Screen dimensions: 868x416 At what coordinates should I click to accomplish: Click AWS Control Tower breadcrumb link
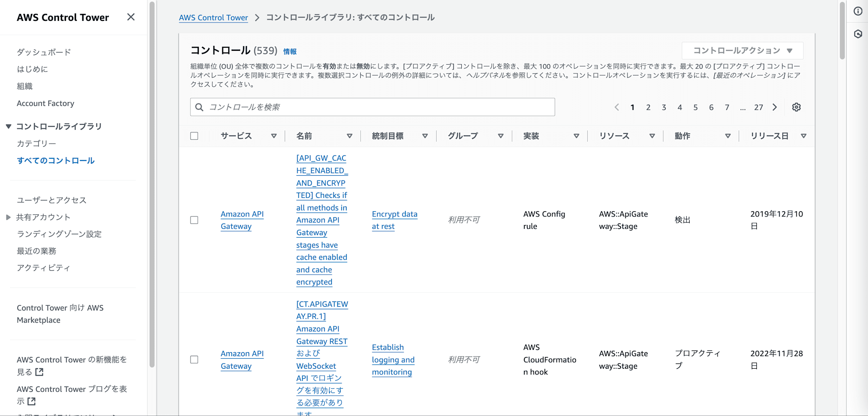[214, 17]
